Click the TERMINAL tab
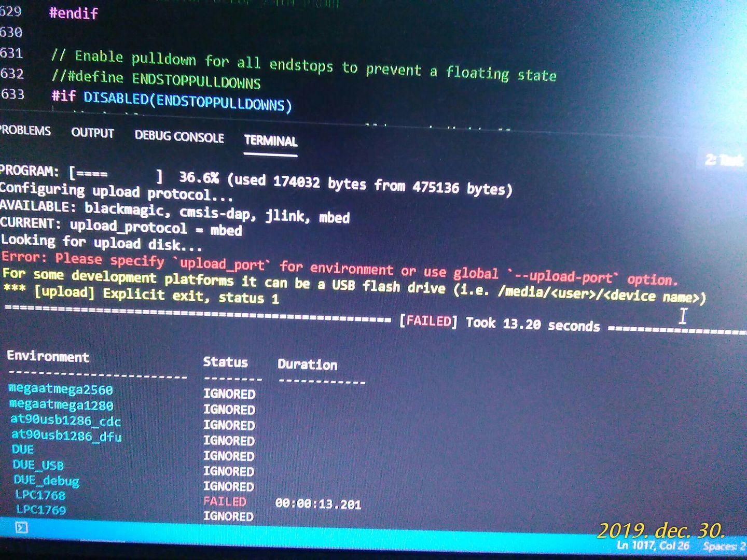The height and width of the screenshot is (560, 747). tap(270, 141)
